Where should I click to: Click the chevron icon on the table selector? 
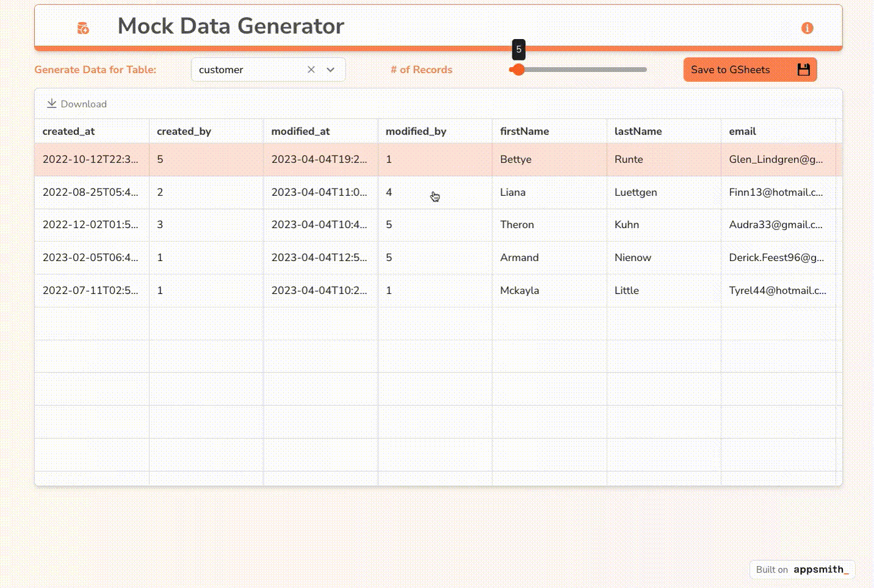tap(330, 70)
